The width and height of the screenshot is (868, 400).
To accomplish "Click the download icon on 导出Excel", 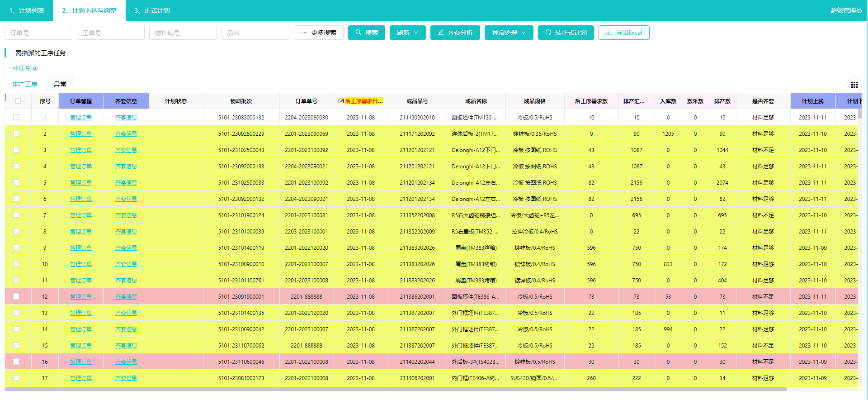I will tap(609, 33).
